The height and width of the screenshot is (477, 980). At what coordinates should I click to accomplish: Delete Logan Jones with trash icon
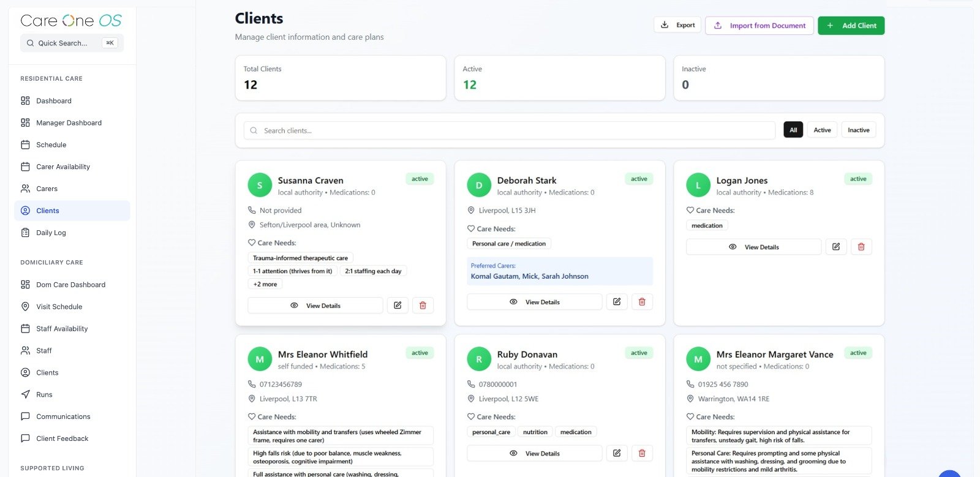861,247
